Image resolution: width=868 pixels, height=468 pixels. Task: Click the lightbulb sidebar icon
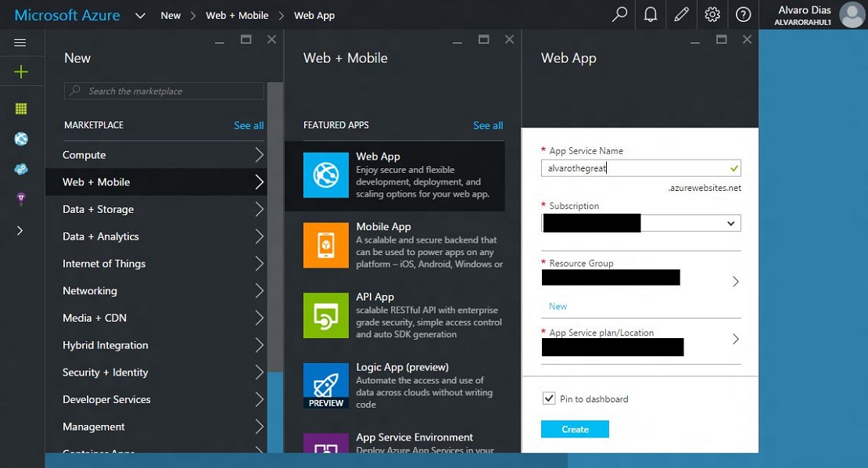click(21, 199)
